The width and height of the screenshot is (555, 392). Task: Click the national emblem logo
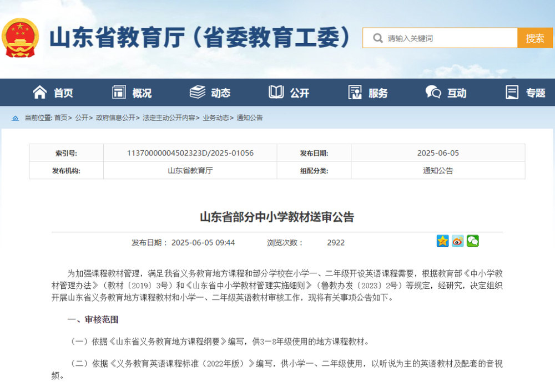tap(21, 38)
